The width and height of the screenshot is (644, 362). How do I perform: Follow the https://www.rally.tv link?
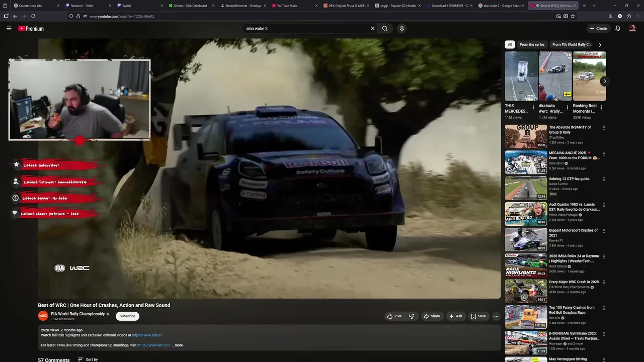[147, 335]
